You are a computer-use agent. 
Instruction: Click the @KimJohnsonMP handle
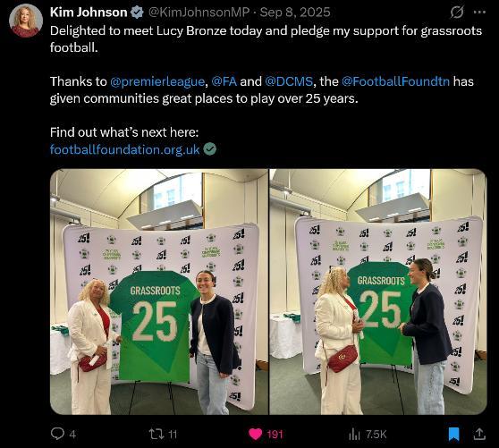click(199, 13)
